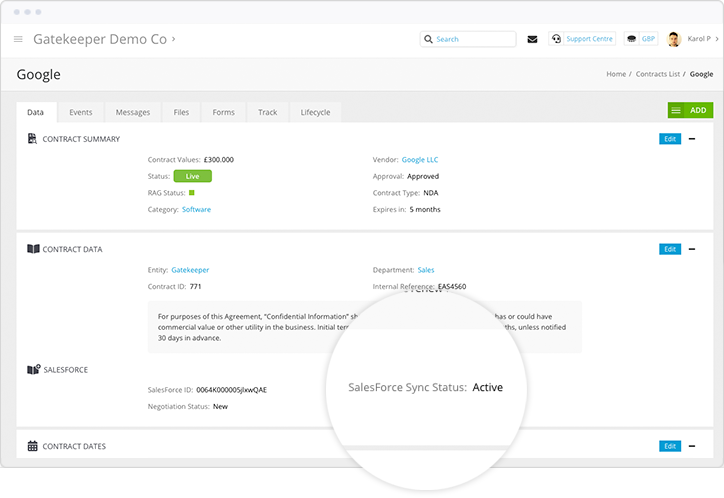This screenshot has width=724, height=498.
Task: Click the Contract Summary document icon
Action: click(x=32, y=138)
